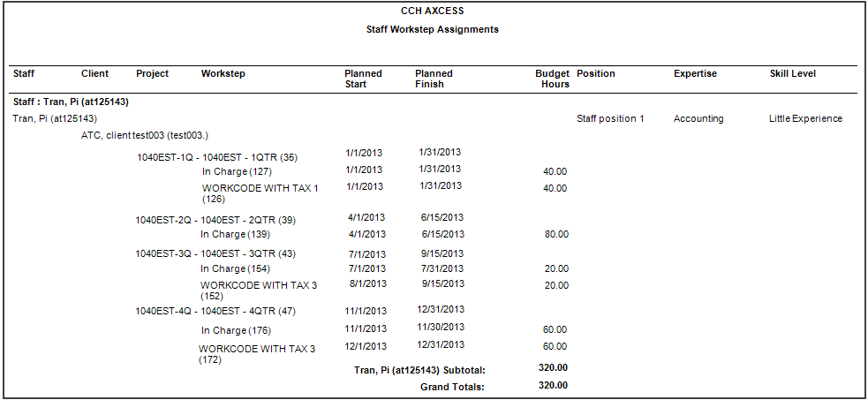Click the ATC, client test003 client row
The image size is (868, 400).
(x=144, y=136)
